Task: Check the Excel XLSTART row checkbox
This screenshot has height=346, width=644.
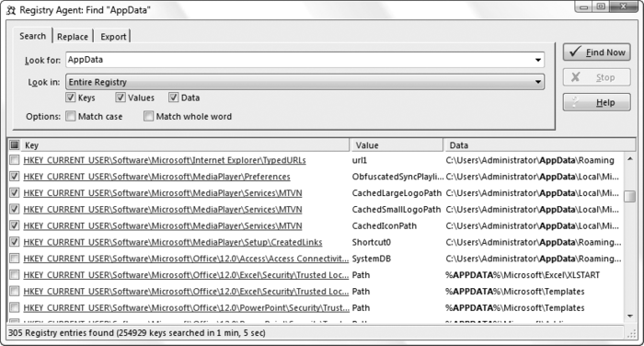Action: tap(15, 275)
